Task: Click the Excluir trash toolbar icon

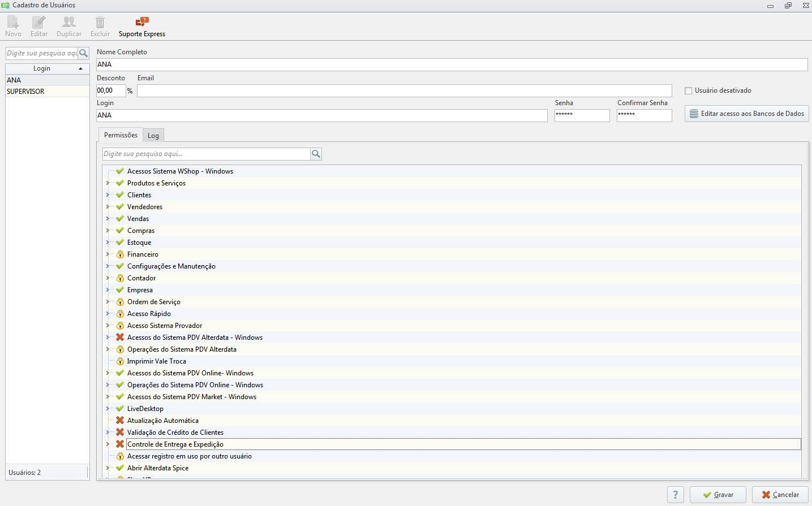Action: pyautogui.click(x=100, y=23)
